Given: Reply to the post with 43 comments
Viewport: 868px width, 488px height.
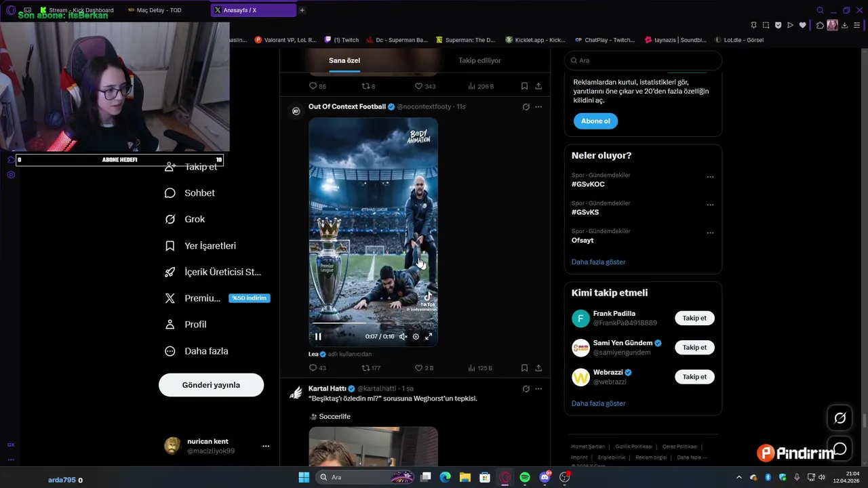Looking at the screenshot, I should (317, 368).
